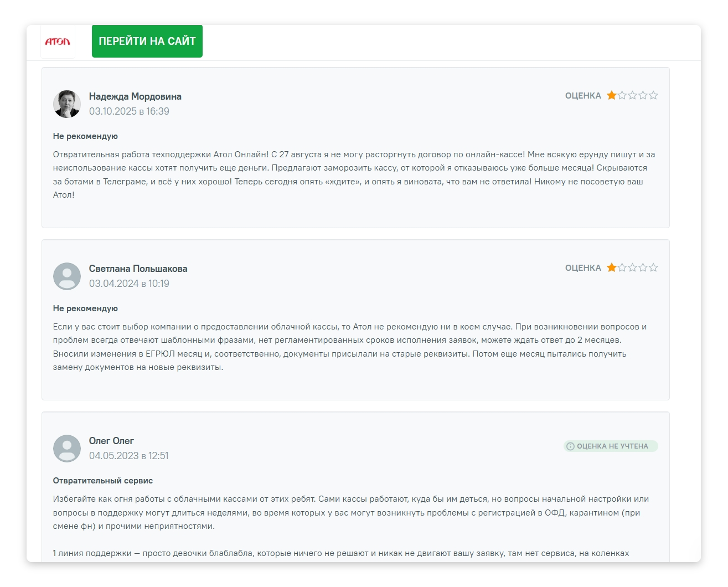Open reviewer name Олег Олег
Viewport: 728px width, 587px height.
(x=111, y=440)
